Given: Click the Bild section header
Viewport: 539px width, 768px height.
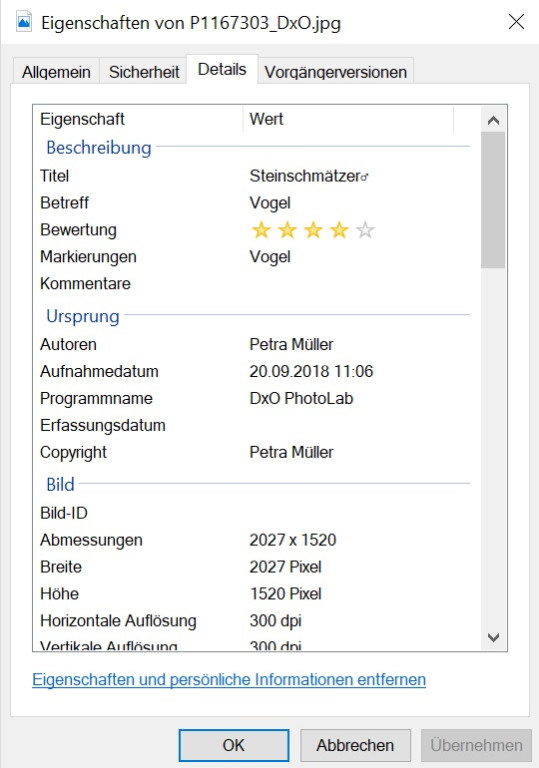Looking at the screenshot, I should tap(60, 484).
